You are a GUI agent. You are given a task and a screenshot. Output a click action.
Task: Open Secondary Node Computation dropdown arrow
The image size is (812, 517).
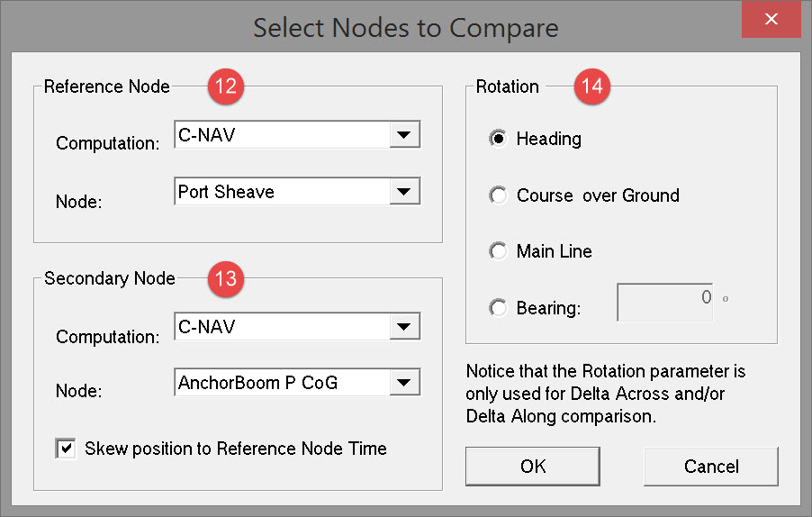[402, 327]
